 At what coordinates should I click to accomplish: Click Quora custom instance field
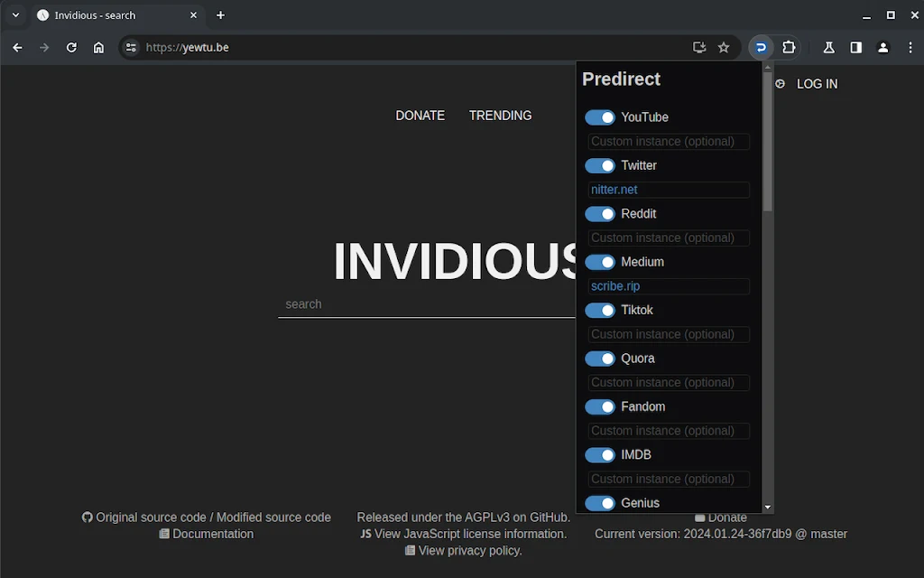click(669, 383)
